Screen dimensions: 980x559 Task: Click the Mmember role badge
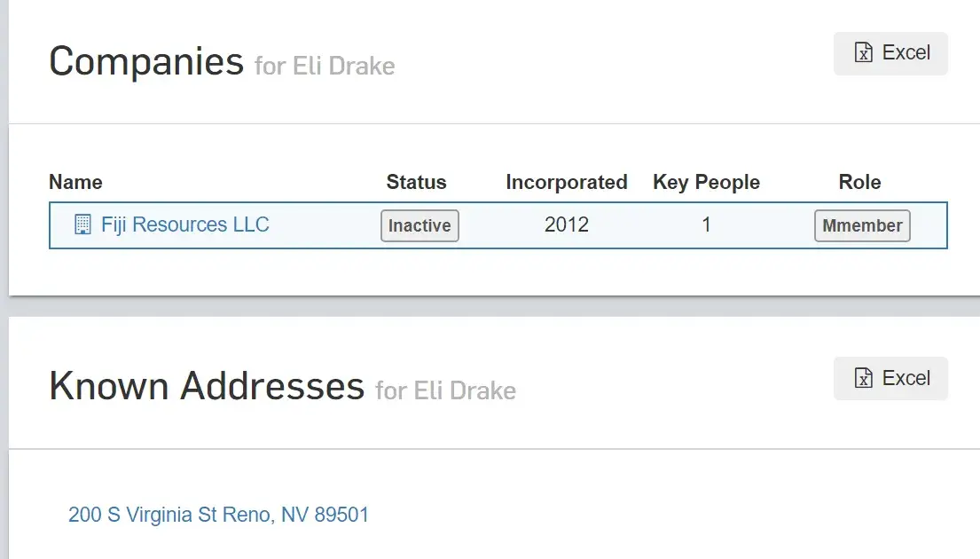862,225
